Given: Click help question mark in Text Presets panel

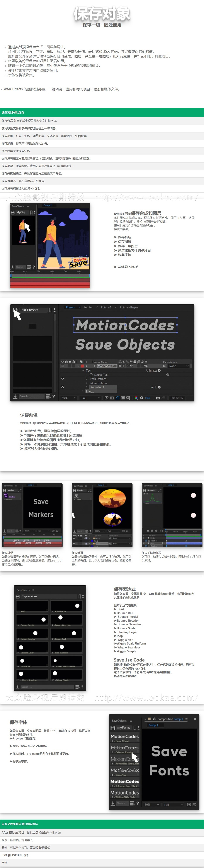Looking at the screenshot, I should pyautogui.click(x=54, y=396).
